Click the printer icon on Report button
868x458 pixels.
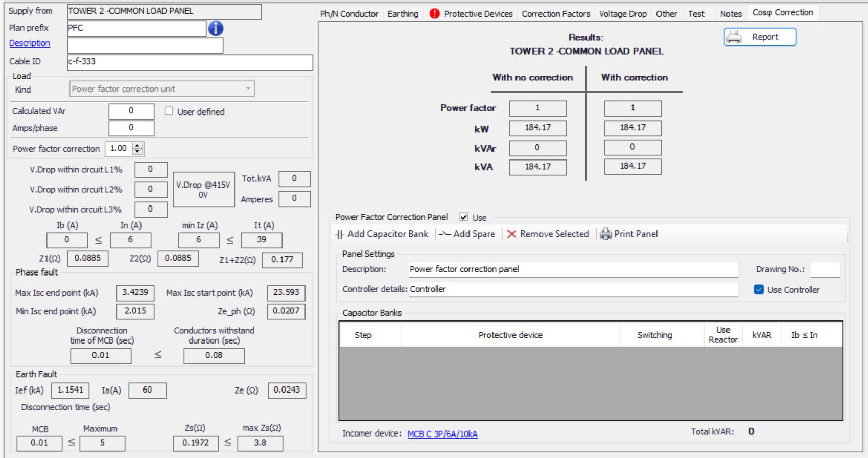click(x=734, y=37)
